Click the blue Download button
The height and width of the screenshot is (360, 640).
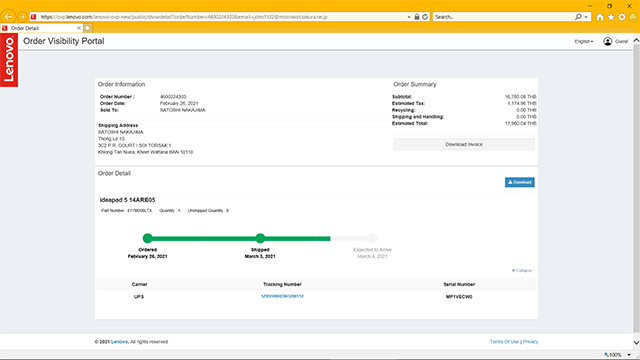pos(520,182)
